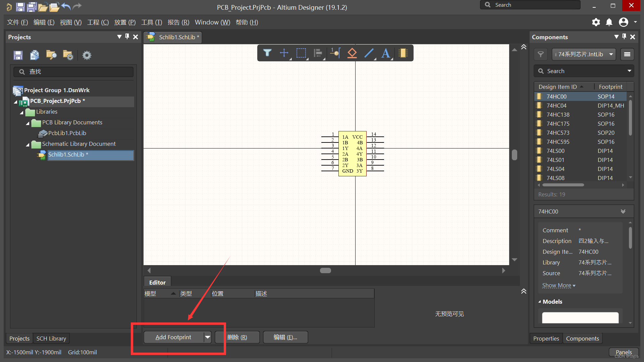Toggle the Projects panel pin
This screenshot has height=362, width=644.
pos(127,37)
